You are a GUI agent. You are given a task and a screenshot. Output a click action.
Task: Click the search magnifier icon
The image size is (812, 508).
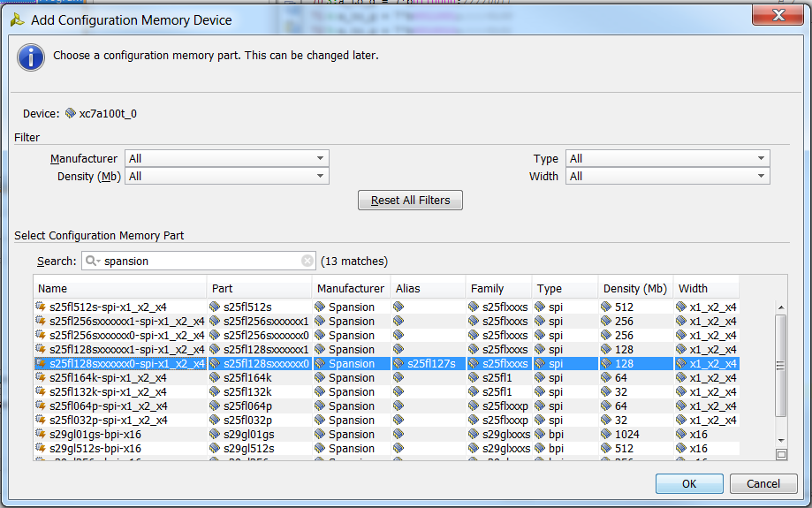[92, 261]
